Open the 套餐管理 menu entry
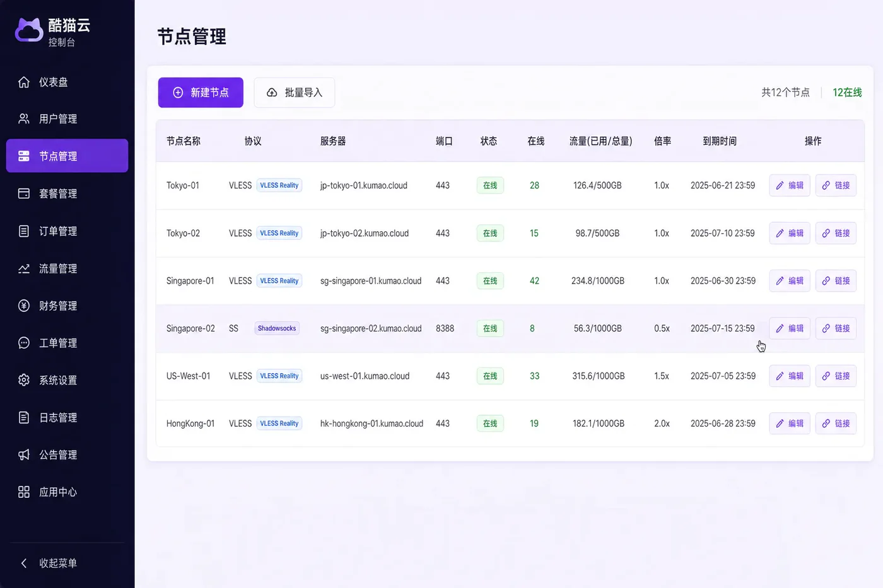Image resolution: width=883 pixels, height=588 pixels. pyautogui.click(x=67, y=193)
